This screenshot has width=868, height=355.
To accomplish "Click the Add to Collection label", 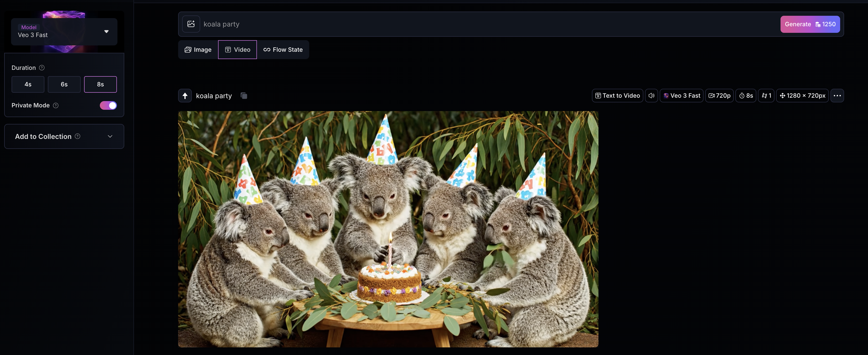I will (43, 137).
